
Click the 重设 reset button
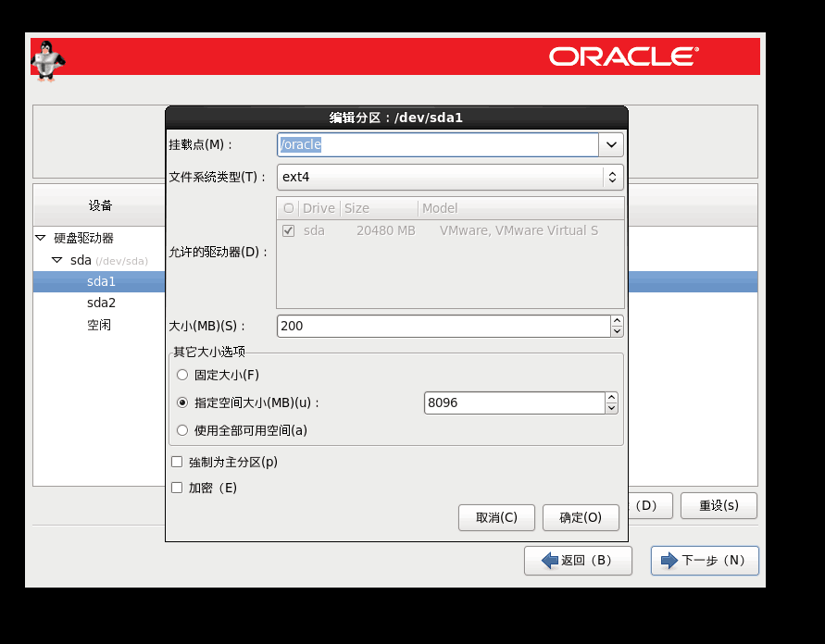719,505
